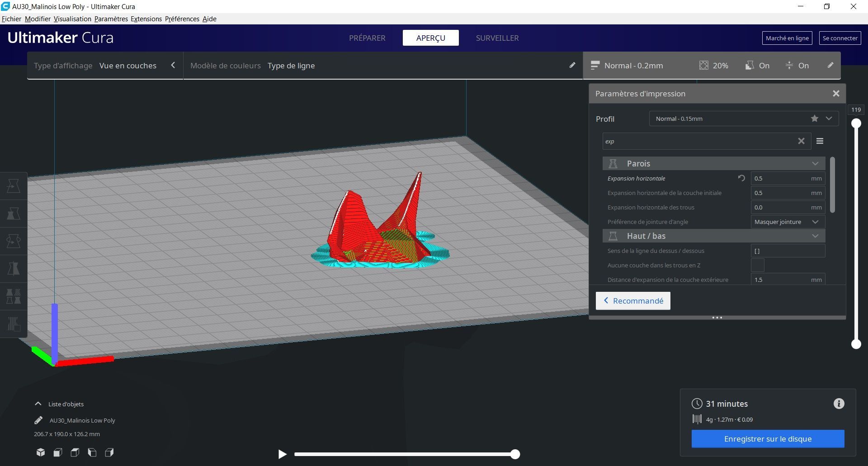The image size is (868, 466).
Task: Click the settings panel resize handle dots
Action: (x=717, y=318)
